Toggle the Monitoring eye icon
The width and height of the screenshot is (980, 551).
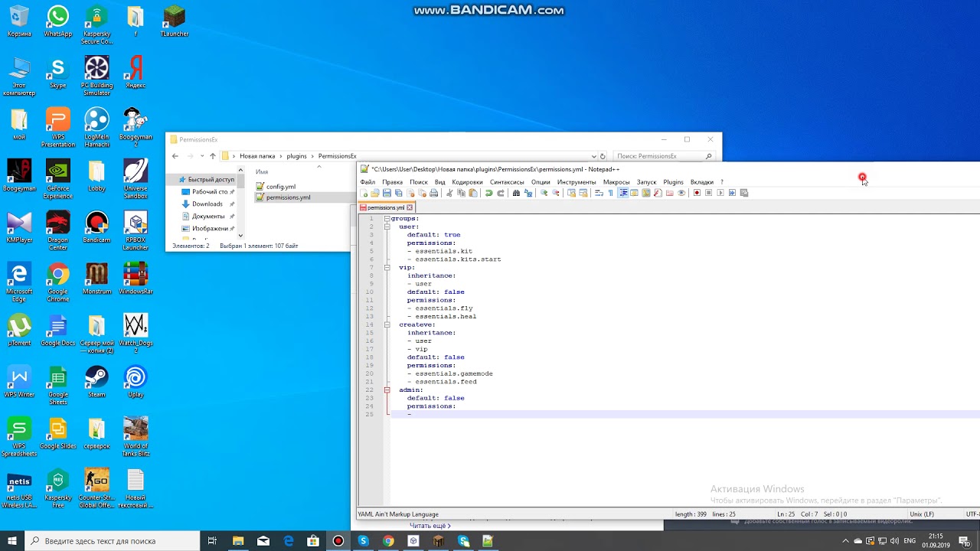coord(681,193)
